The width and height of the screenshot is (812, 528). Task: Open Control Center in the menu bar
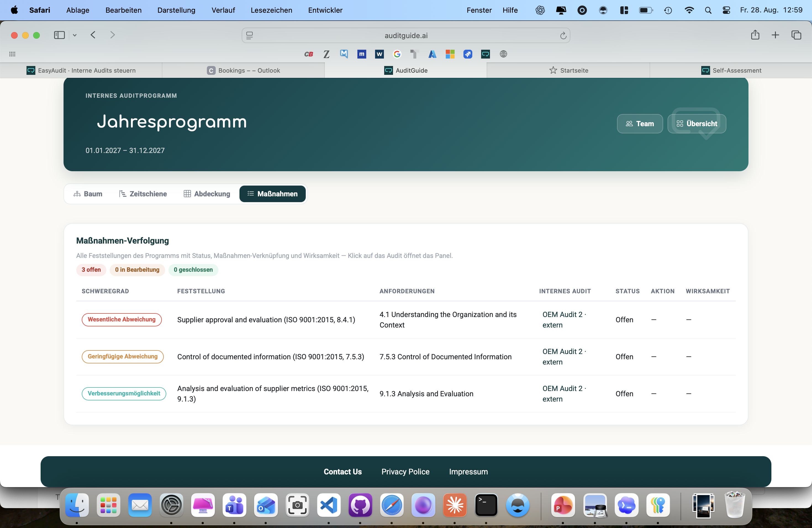click(726, 10)
